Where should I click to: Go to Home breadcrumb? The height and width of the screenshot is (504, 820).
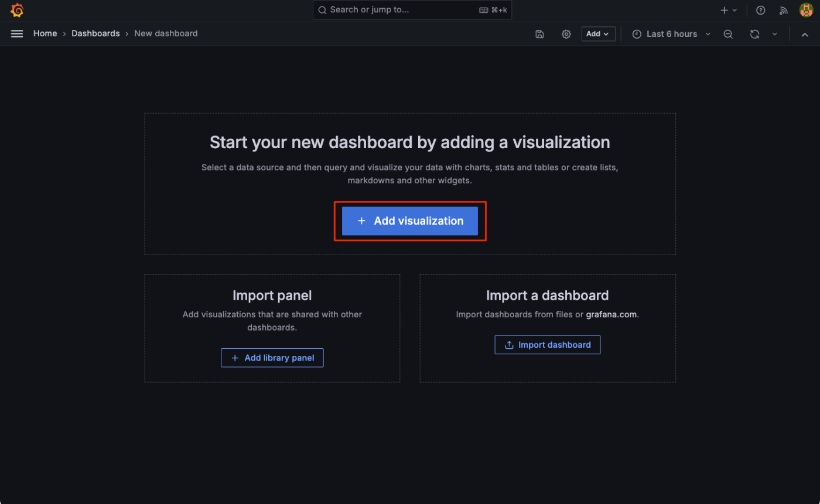[45, 34]
